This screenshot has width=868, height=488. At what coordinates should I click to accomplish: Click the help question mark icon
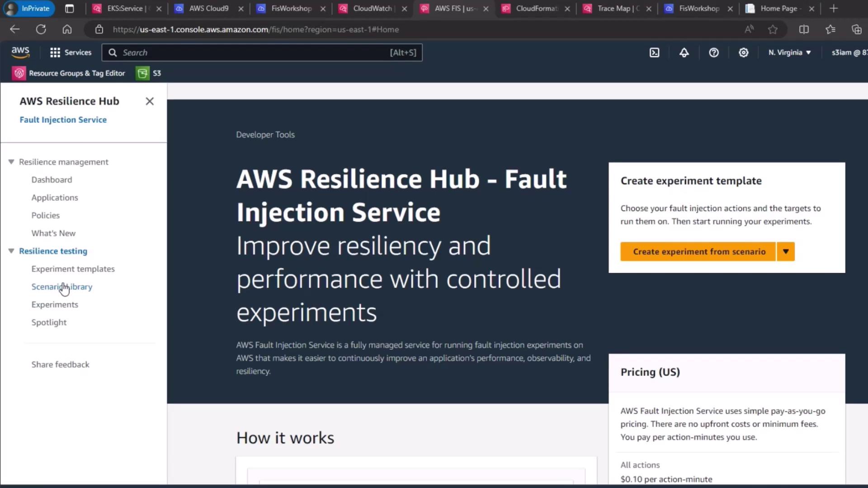coord(714,52)
